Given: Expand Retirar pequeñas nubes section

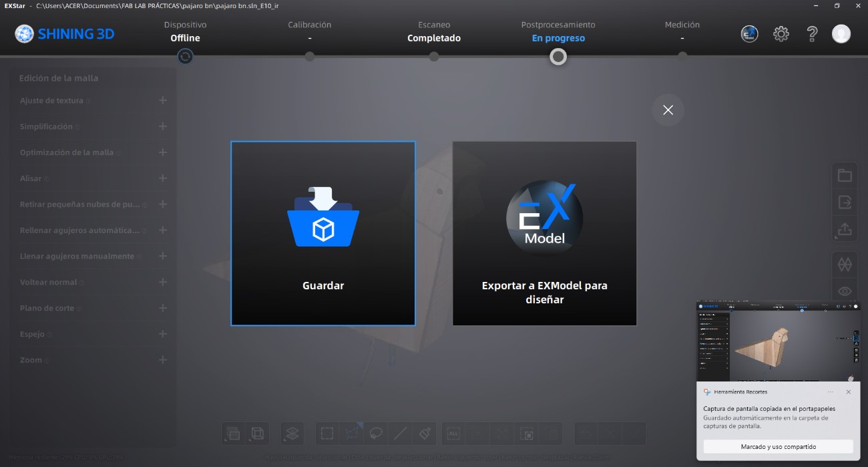Looking at the screenshot, I should click(163, 204).
